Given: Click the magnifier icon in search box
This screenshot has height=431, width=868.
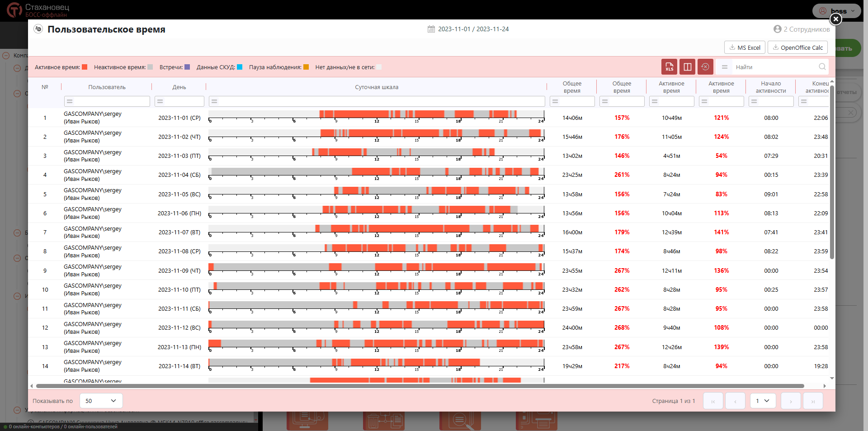Looking at the screenshot, I should click(822, 67).
